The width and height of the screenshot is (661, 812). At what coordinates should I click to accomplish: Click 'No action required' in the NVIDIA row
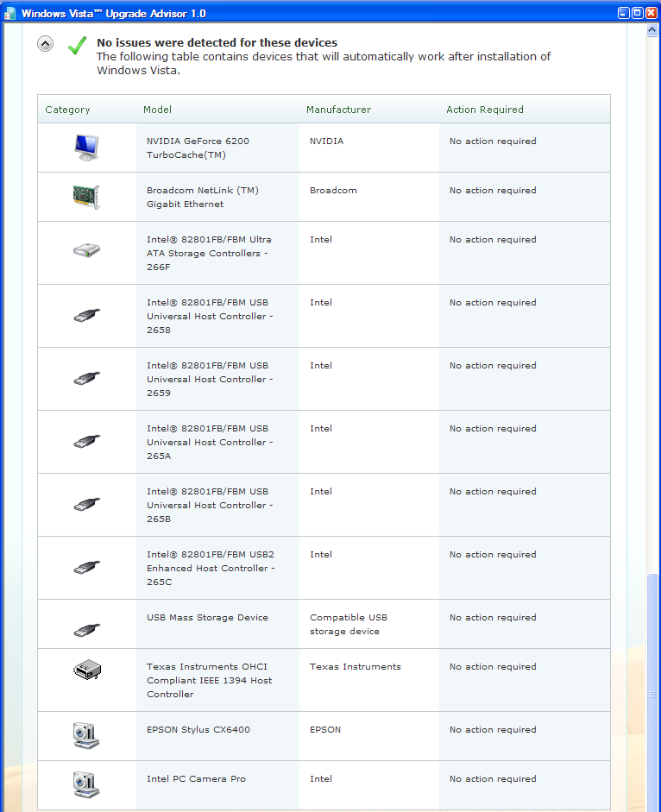point(493,142)
